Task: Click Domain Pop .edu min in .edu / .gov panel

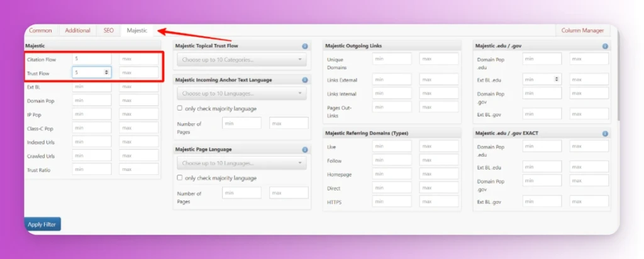Action: 542,58
